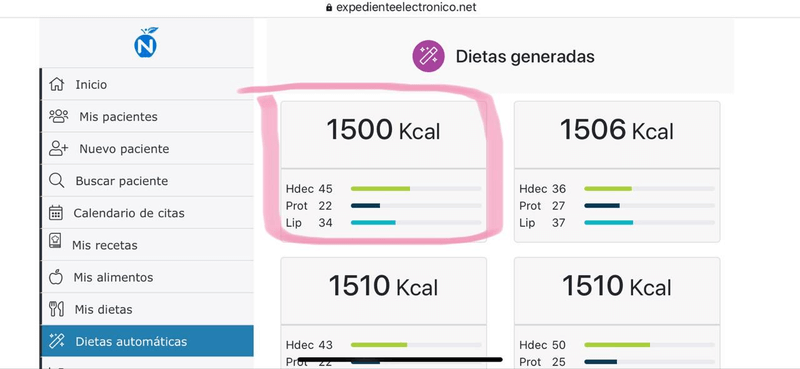Screen dimensions: 800x369
Task: Go to Mis pacientes section
Action: coord(147,116)
